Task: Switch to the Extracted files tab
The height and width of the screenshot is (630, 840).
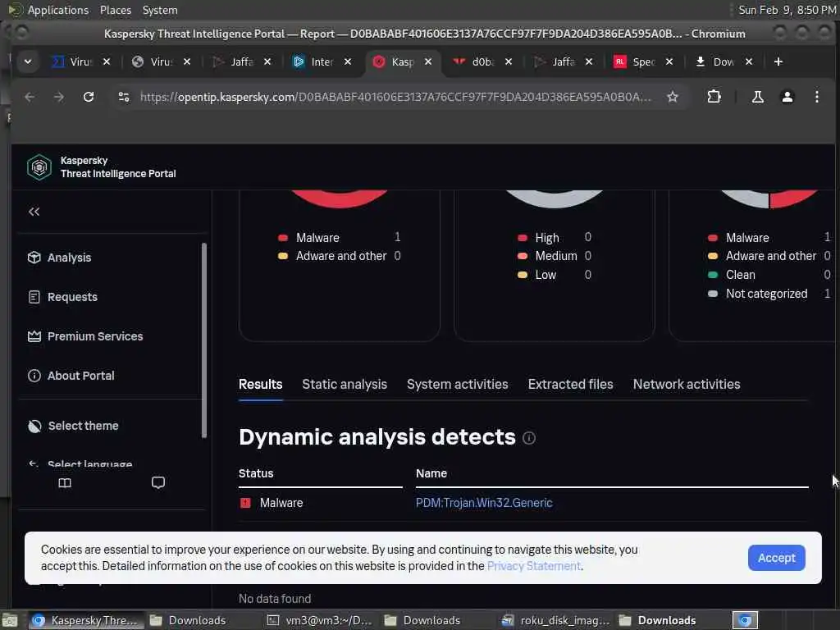Action: (x=571, y=384)
